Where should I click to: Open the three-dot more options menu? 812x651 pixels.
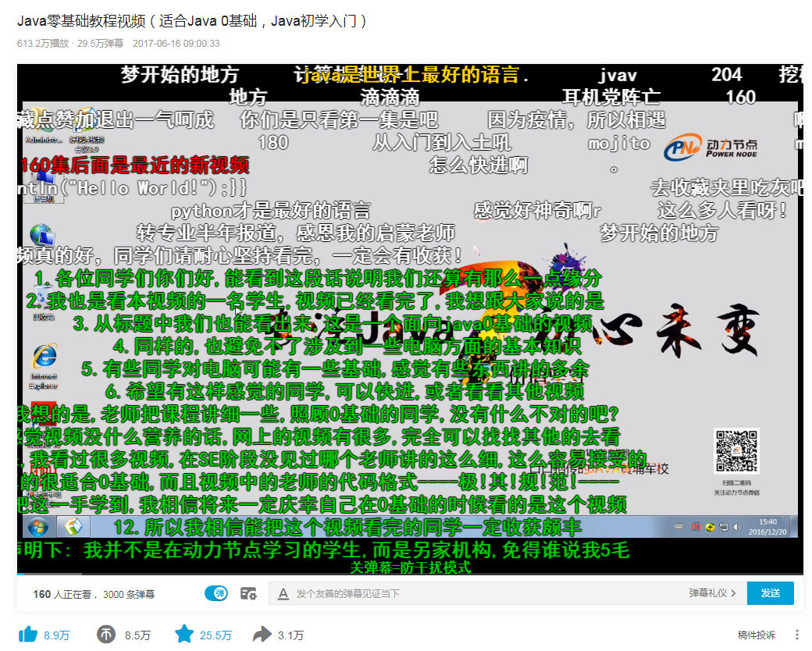point(796,635)
